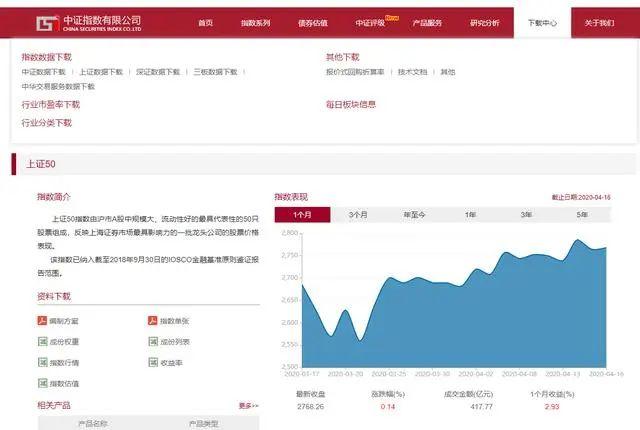Select the 下载中心 menu tab
Screen dimensions: 640x430
[542, 23]
